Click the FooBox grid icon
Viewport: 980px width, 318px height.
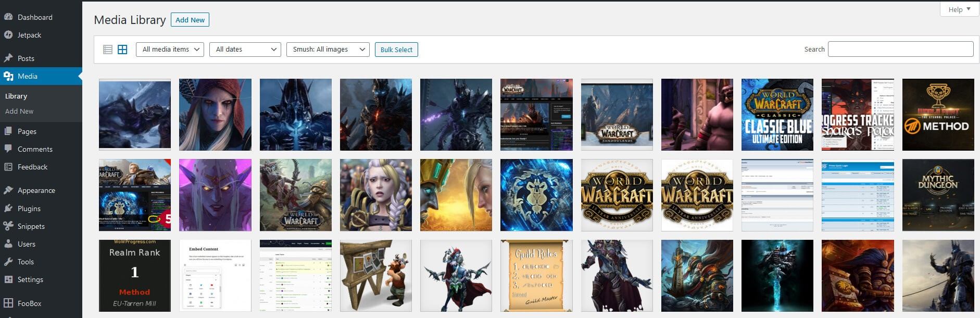click(x=8, y=303)
